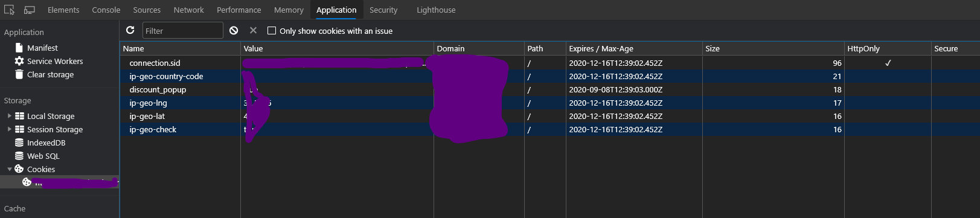The width and height of the screenshot is (980, 218).
Task: Expand the Session Storage tree arrow
Action: coord(9,129)
